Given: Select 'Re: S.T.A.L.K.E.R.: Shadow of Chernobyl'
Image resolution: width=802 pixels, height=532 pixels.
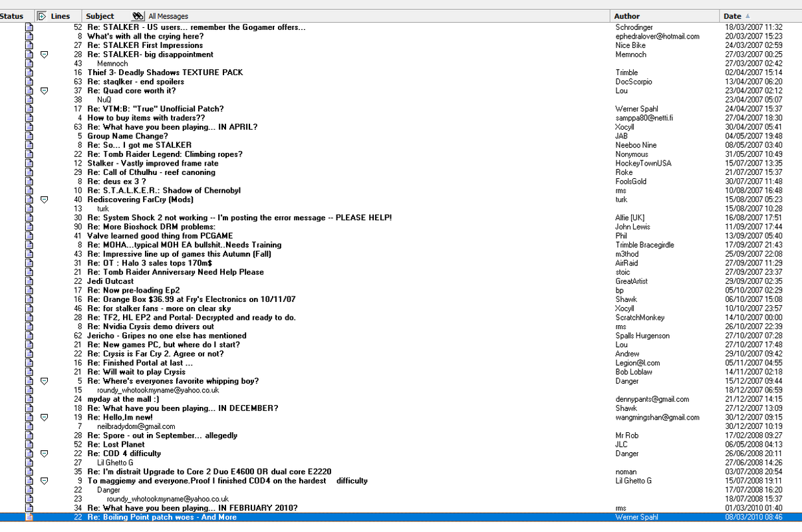Looking at the screenshot, I should 164,191.
